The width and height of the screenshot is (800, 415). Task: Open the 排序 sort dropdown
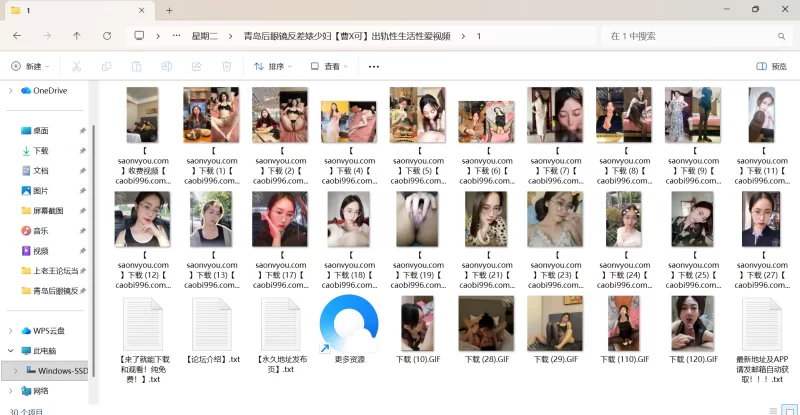[x=272, y=67]
